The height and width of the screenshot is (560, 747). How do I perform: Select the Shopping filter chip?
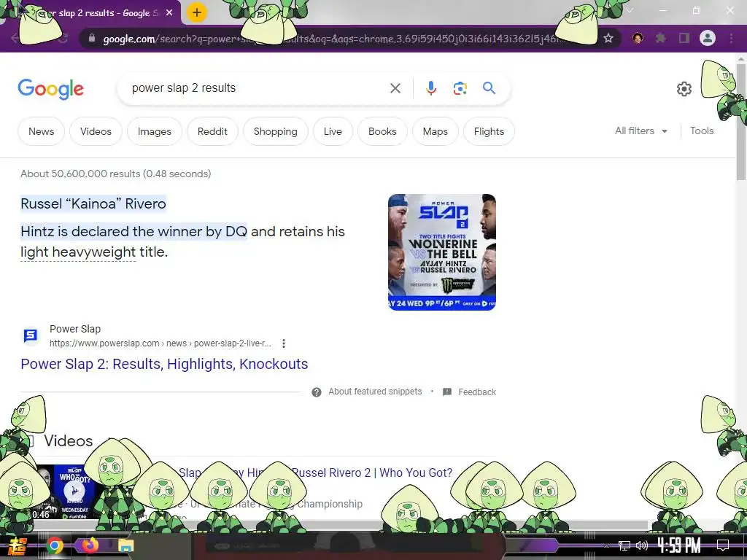tap(275, 131)
